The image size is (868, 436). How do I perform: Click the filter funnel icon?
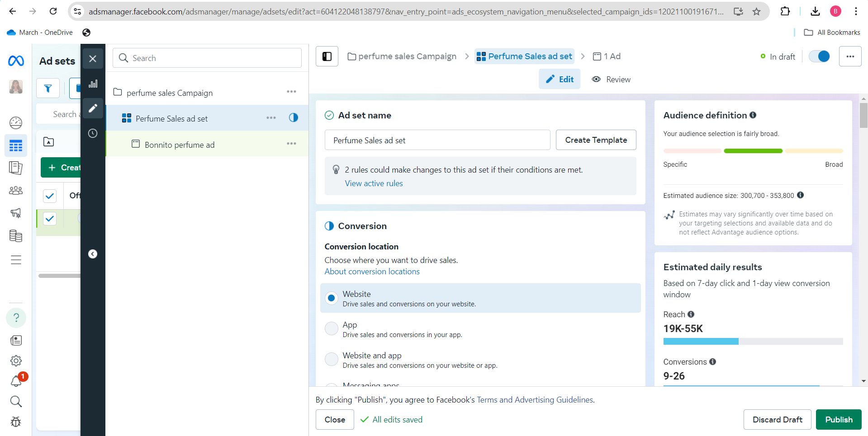48,88
